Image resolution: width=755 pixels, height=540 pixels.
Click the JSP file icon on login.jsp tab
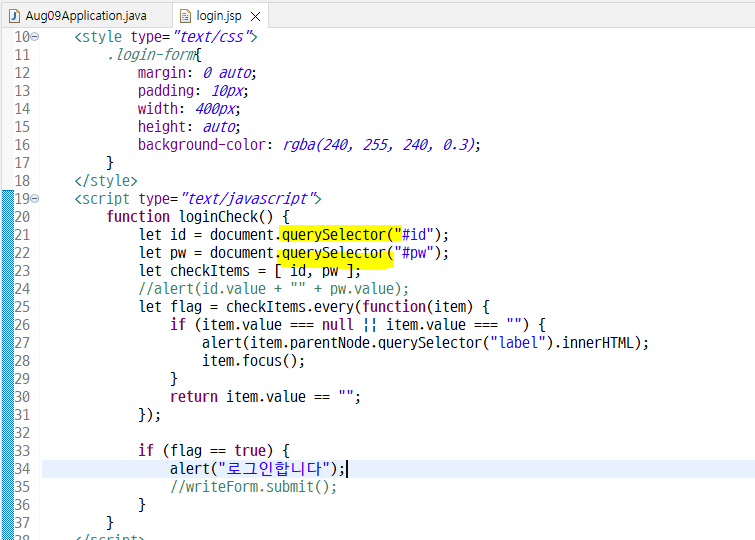(x=185, y=16)
